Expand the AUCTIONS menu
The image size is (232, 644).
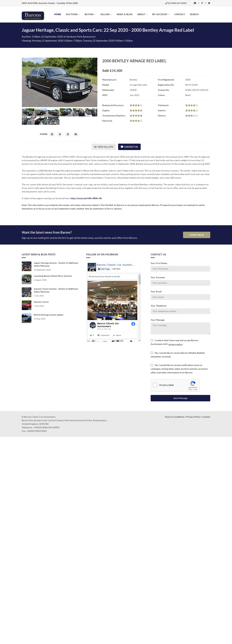click(x=73, y=14)
